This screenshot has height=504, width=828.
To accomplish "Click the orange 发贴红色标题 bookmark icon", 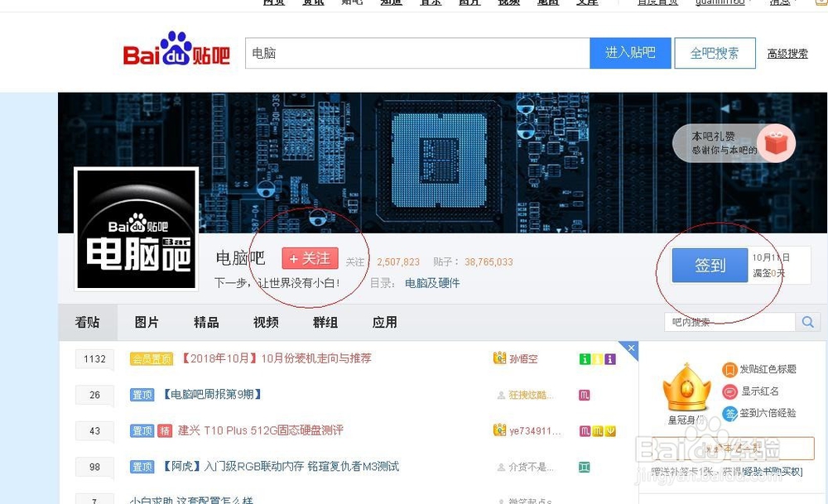I will click(x=729, y=370).
